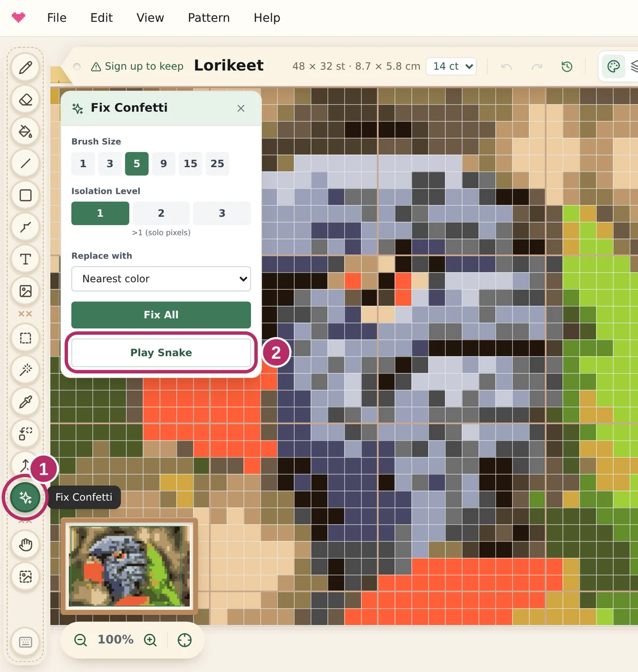Click the Undo arrow
Screen dimensions: 638x672
coord(507,67)
